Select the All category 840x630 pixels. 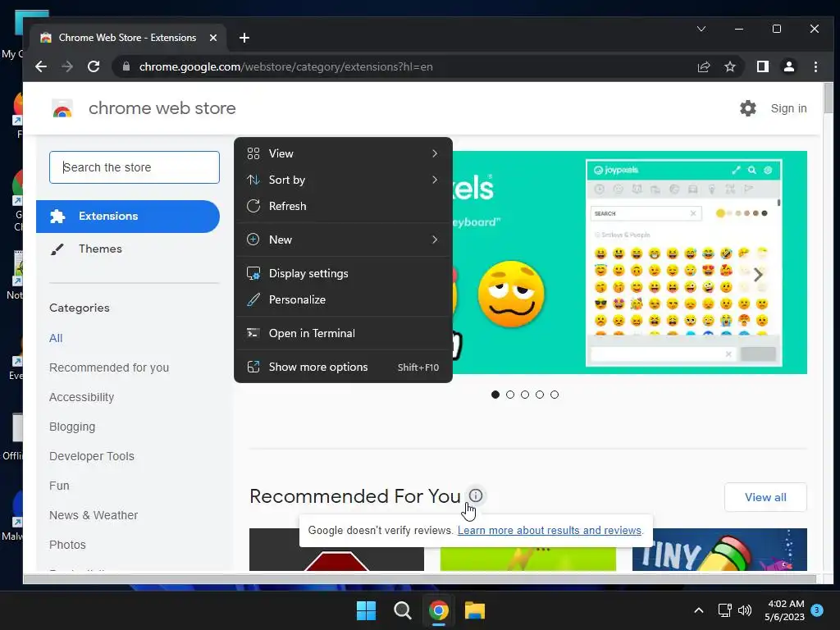pyautogui.click(x=56, y=338)
